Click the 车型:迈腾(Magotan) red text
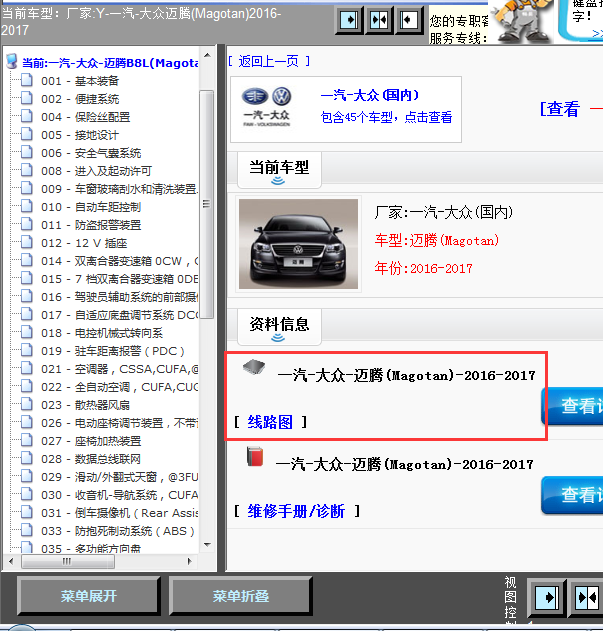The width and height of the screenshot is (603, 631). (437, 240)
